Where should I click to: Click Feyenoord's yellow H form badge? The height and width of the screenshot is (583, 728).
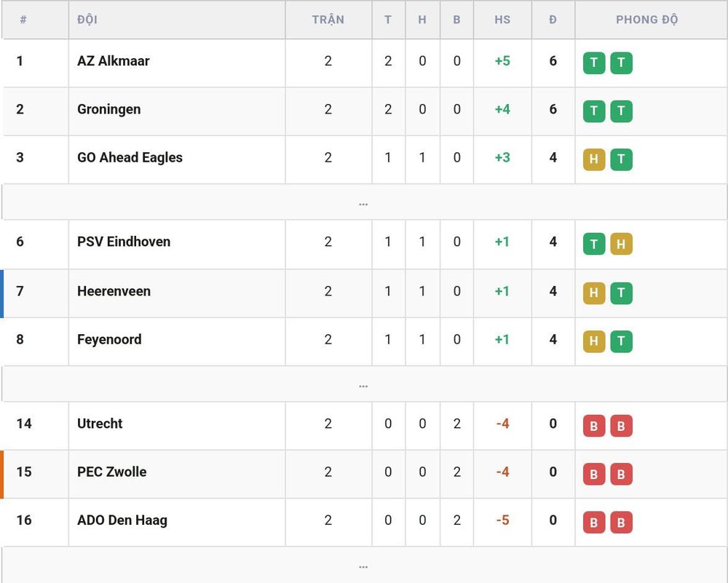coord(594,341)
